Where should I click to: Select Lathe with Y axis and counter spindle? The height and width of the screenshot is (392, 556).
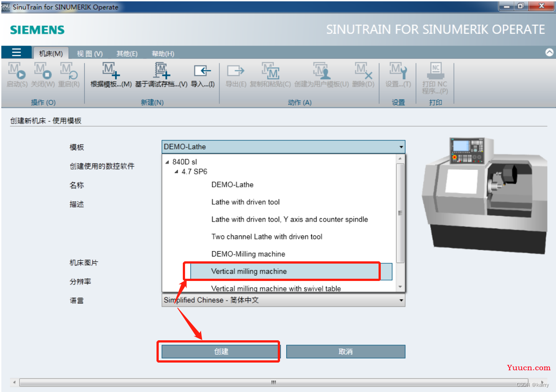point(290,219)
